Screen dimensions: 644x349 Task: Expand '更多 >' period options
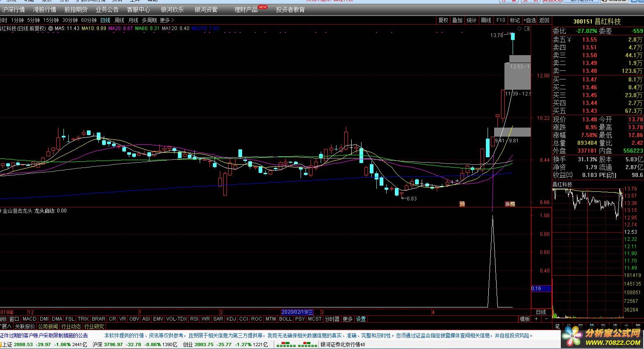[167, 20]
